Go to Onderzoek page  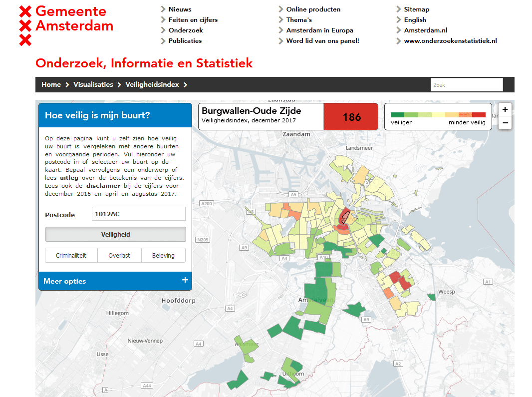186,30
